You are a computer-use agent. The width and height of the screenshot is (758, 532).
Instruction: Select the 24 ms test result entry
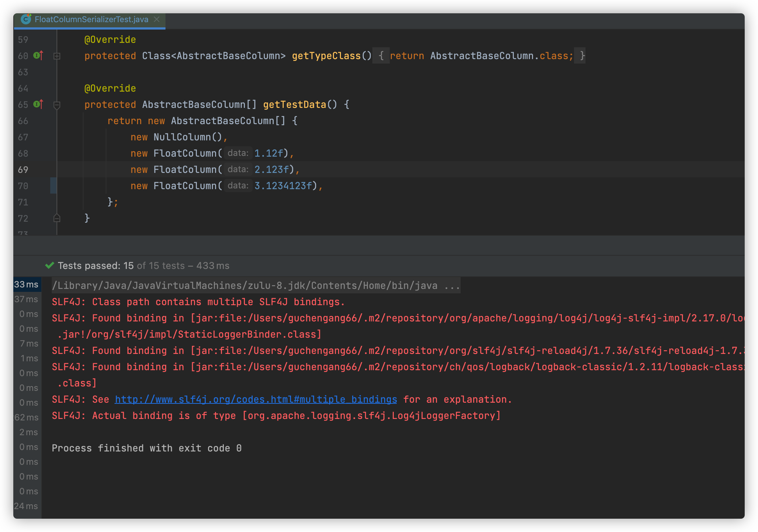[27, 506]
